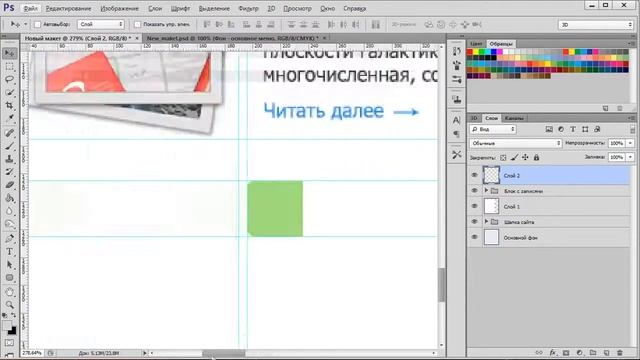Click the status bar arrow button
The width and height of the screenshot is (640, 360).
click(x=144, y=353)
